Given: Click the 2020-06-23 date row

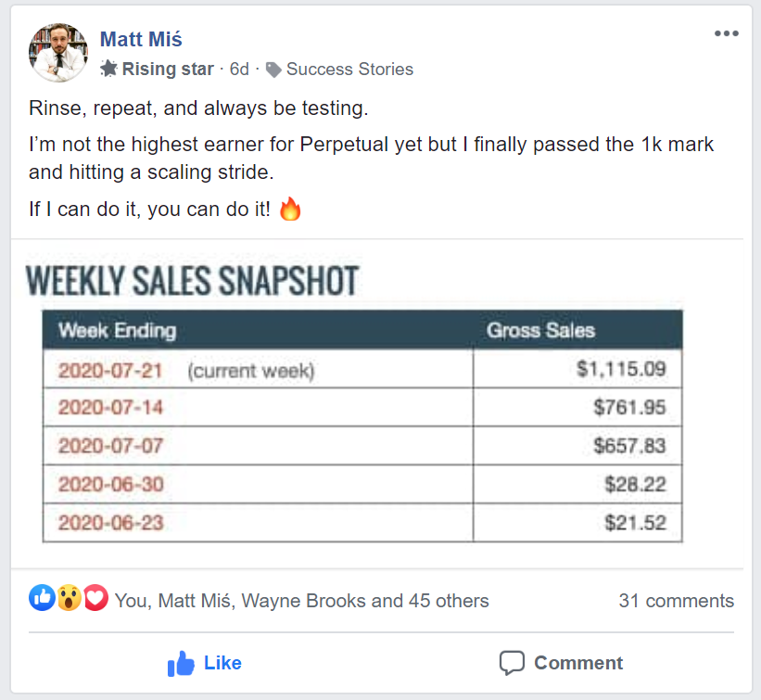Looking at the screenshot, I should coord(362,523).
